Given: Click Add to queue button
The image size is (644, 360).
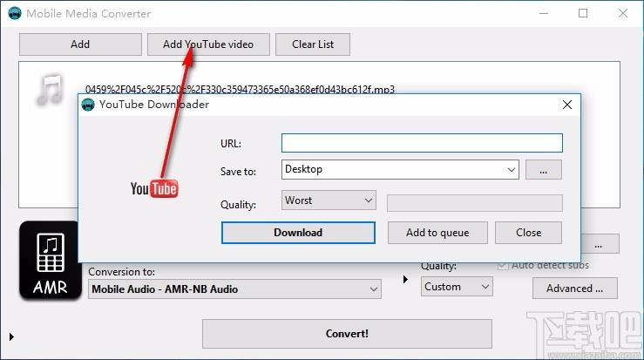Looking at the screenshot, I should pyautogui.click(x=437, y=233).
